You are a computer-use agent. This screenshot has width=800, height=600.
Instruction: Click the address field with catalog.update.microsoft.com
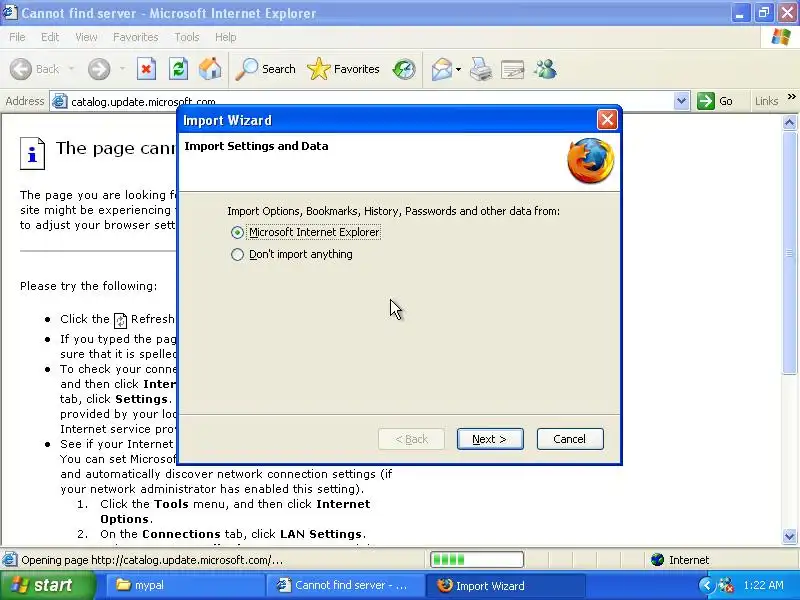370,101
